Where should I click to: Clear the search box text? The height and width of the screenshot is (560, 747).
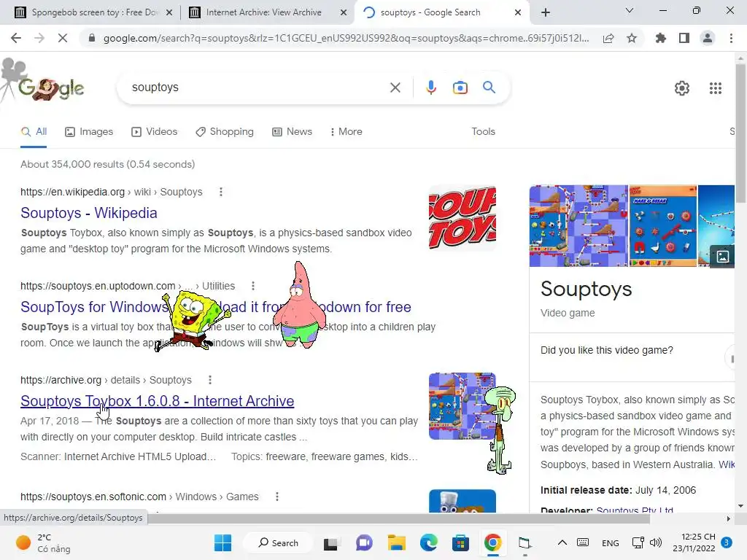coord(395,87)
